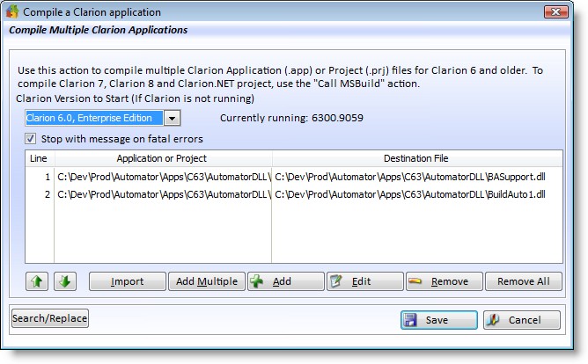Click application path in line 1
The width and height of the screenshot is (588, 364).
tap(164, 177)
